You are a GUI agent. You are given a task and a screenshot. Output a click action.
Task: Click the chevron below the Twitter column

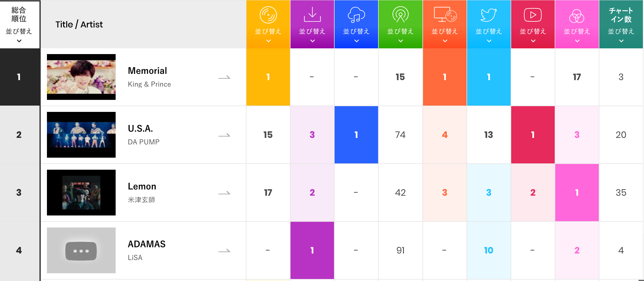coord(489,41)
